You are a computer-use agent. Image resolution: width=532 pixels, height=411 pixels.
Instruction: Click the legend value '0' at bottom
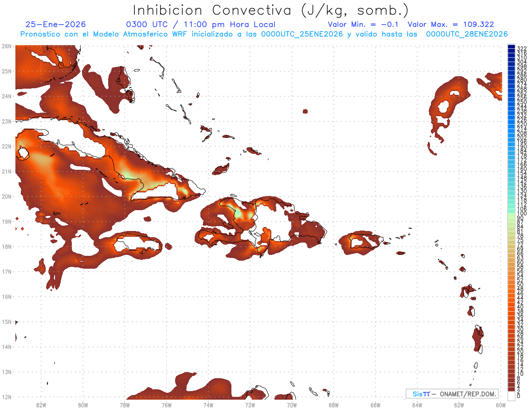pos(519,395)
